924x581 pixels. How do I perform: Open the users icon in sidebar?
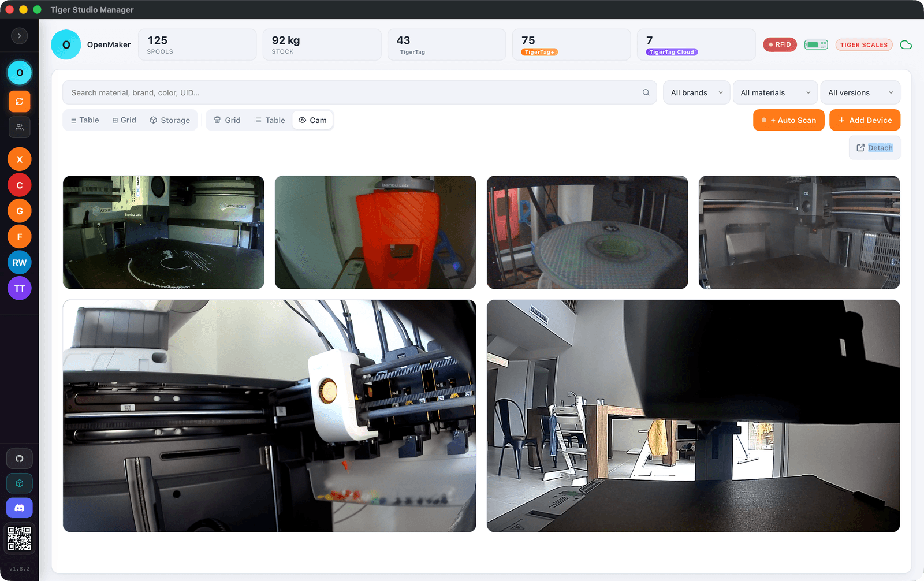tap(20, 127)
